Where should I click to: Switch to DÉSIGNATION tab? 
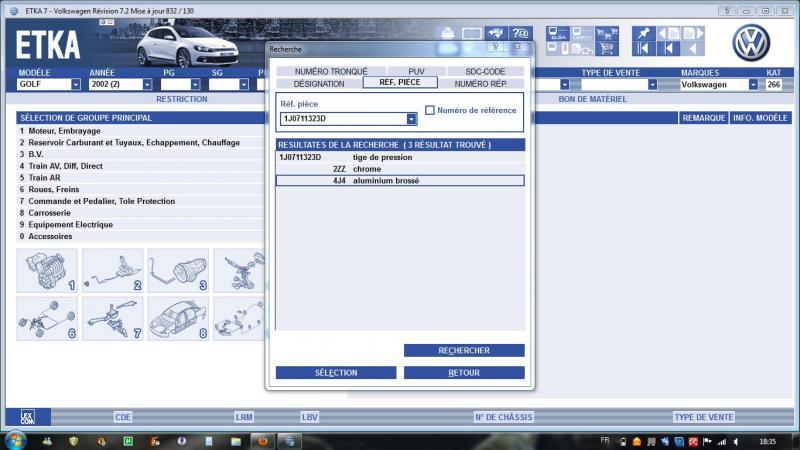click(x=319, y=84)
